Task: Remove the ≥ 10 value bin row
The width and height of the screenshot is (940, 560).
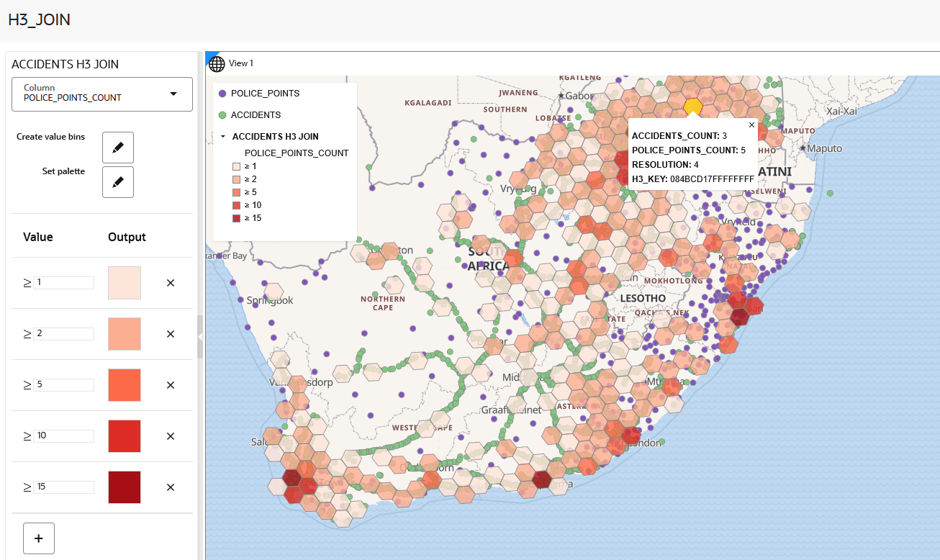Action: (171, 436)
